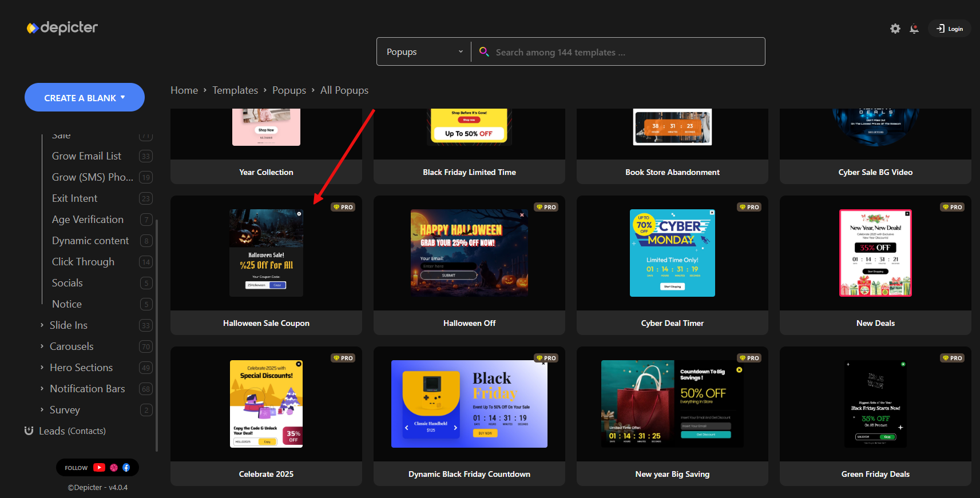Expand the Slide Ins tree item
Image resolution: width=980 pixels, height=498 pixels.
coord(42,325)
